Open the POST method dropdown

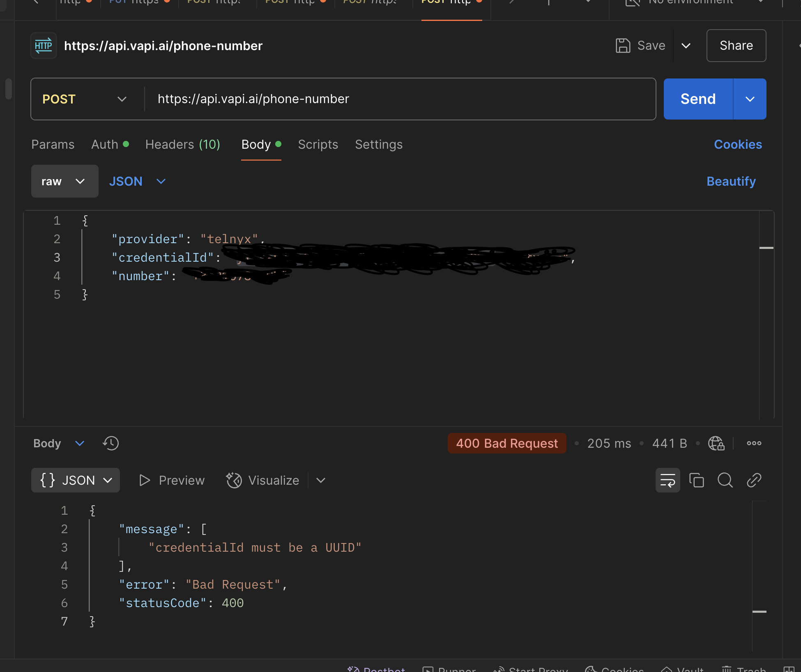click(x=84, y=99)
